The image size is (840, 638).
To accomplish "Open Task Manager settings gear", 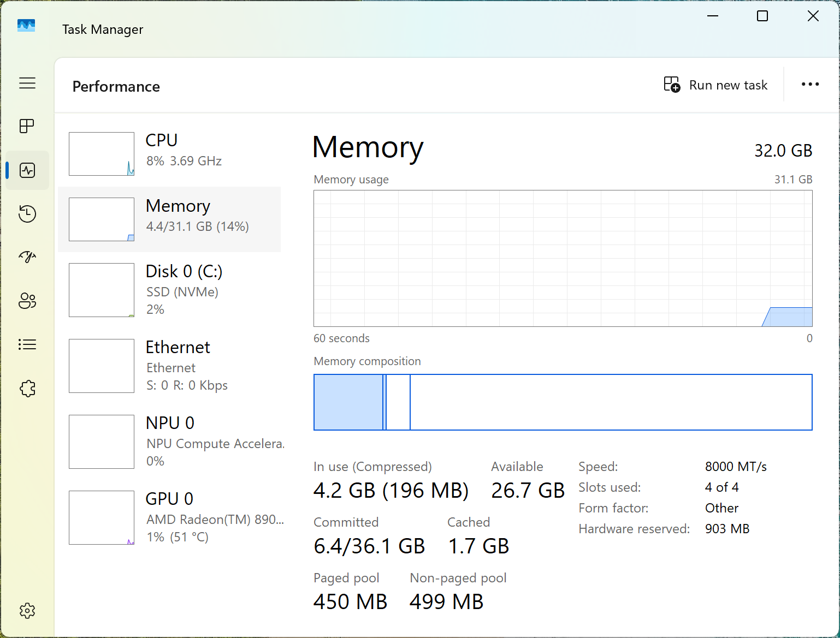I will point(27,611).
